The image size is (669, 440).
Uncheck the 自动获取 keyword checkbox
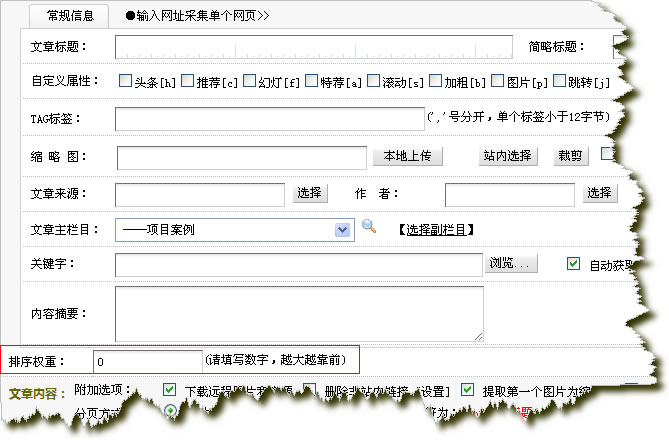(x=573, y=264)
